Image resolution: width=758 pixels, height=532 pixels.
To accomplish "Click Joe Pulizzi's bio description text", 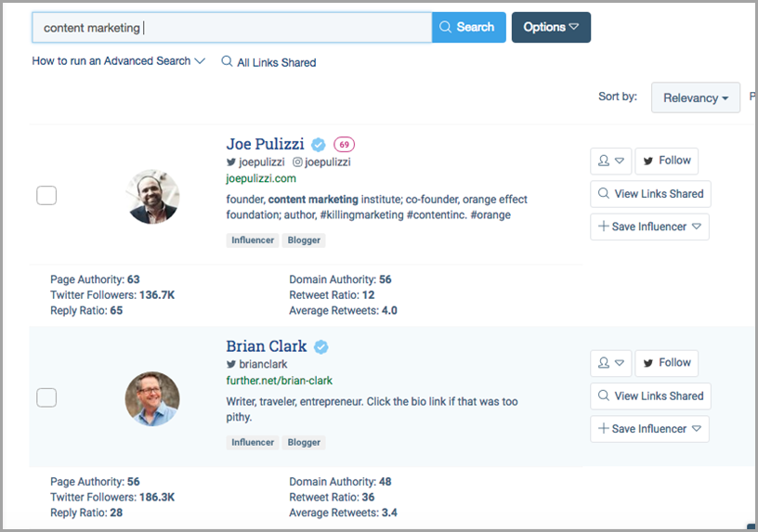I will 376,207.
